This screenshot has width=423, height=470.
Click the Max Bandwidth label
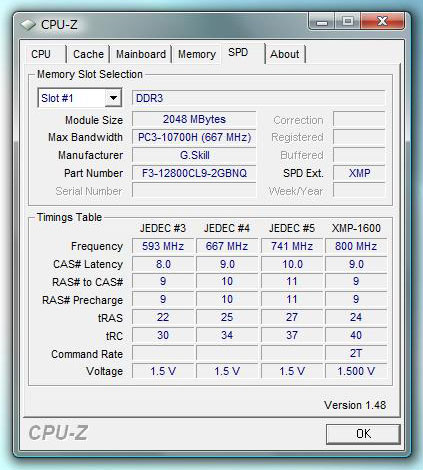point(85,137)
